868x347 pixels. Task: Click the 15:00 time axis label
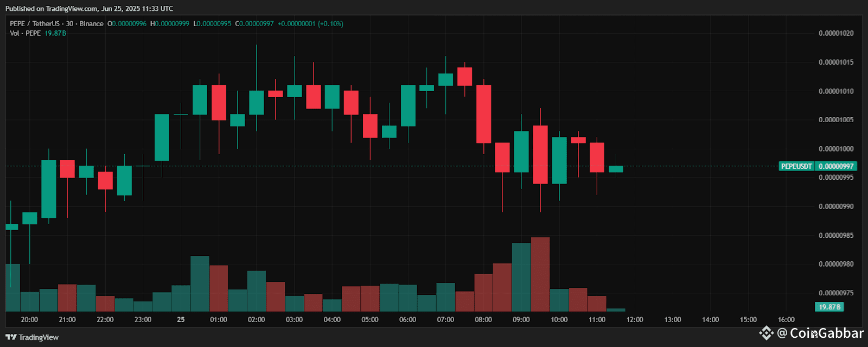click(x=749, y=319)
